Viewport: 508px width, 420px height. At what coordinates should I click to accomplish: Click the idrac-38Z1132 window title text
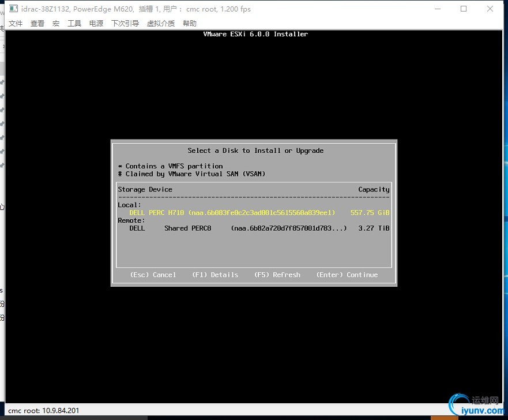coord(136,9)
